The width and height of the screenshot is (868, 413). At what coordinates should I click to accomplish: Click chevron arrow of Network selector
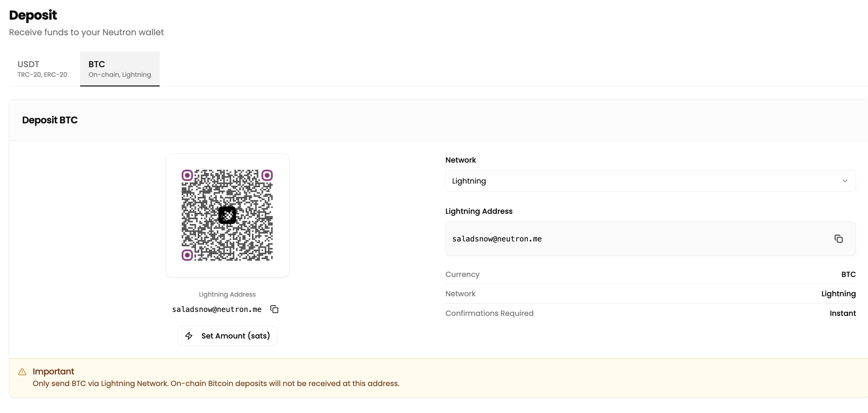tap(845, 181)
